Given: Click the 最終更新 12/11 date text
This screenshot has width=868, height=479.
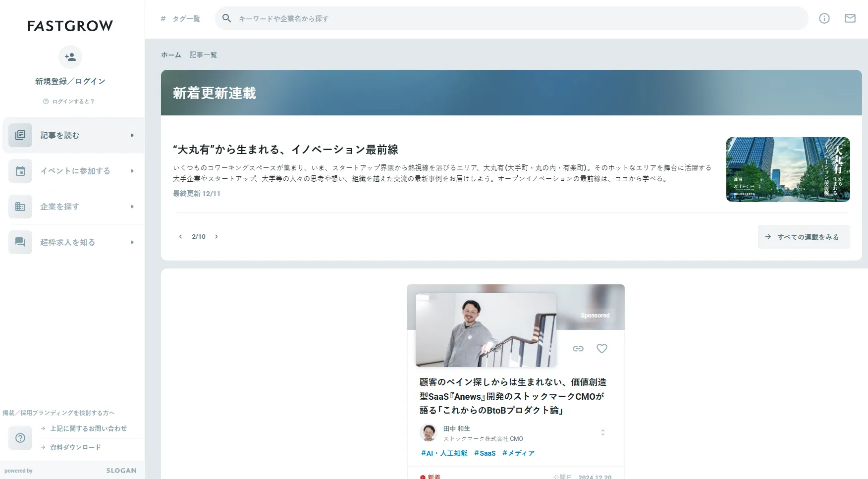Looking at the screenshot, I should click(x=197, y=194).
